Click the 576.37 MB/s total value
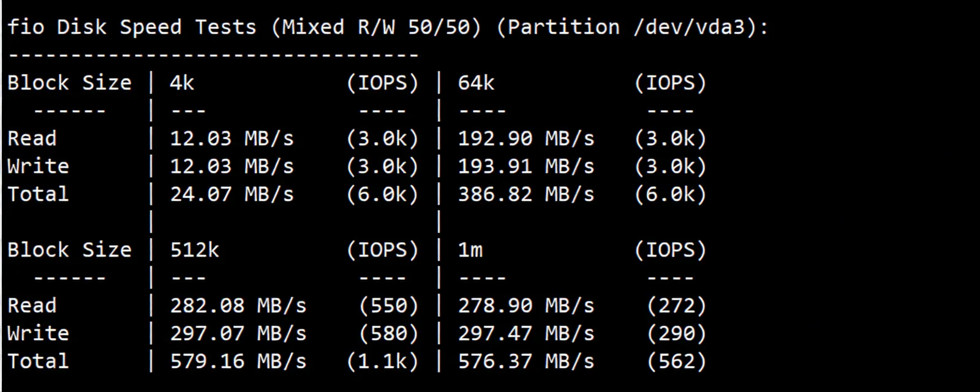 pos(526,361)
